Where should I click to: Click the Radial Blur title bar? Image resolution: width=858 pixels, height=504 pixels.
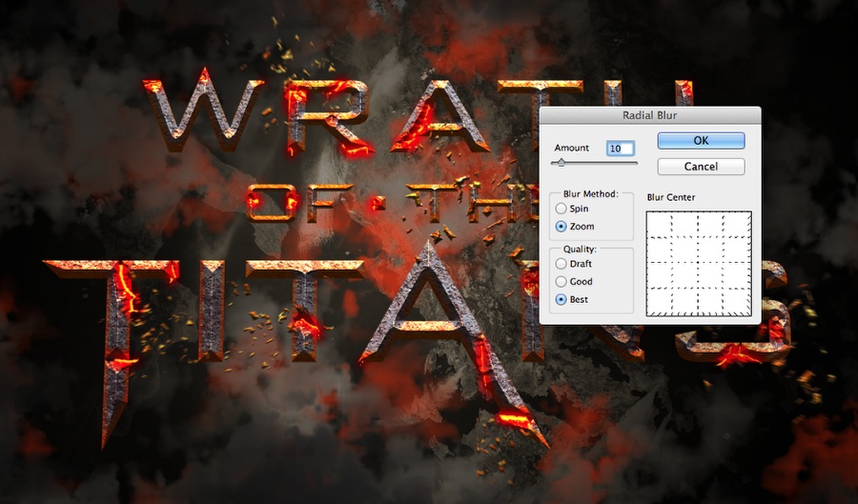(x=650, y=115)
